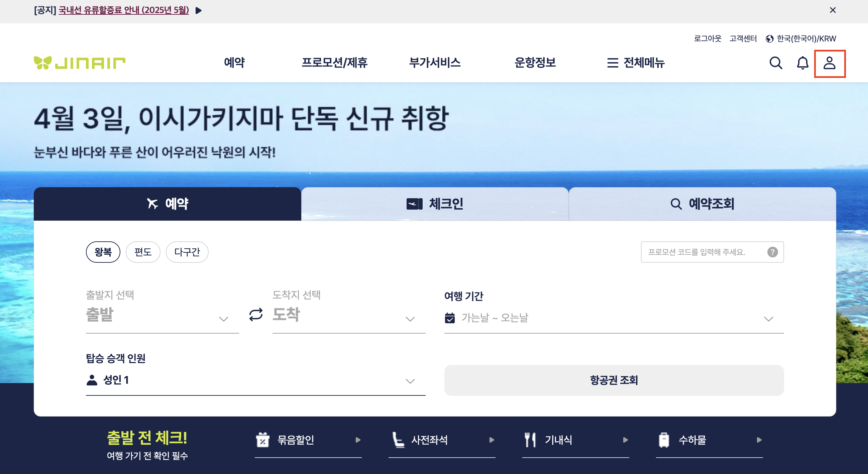The width and height of the screenshot is (868, 474).
Task: Swap departure and arrival airports
Action: tap(255, 315)
